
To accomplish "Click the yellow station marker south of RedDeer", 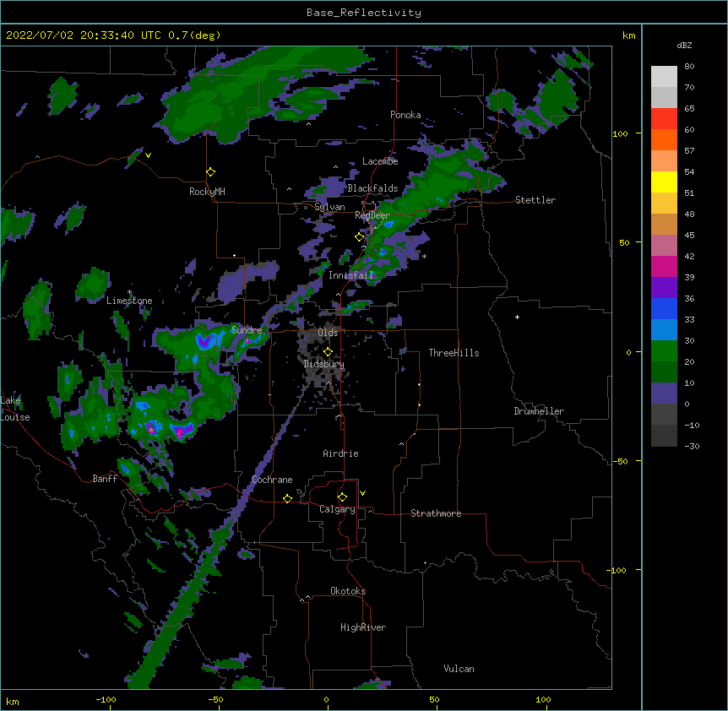I will coord(360,237).
